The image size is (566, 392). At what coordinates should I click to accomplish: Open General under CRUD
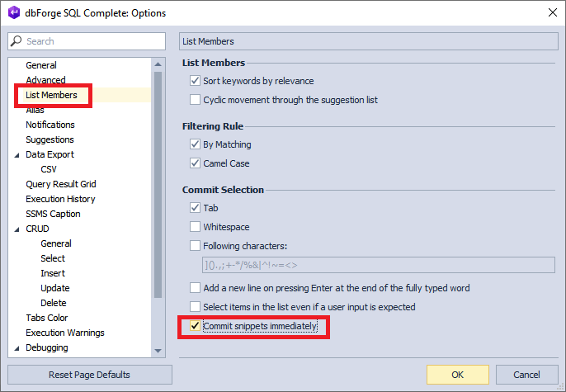(x=56, y=243)
